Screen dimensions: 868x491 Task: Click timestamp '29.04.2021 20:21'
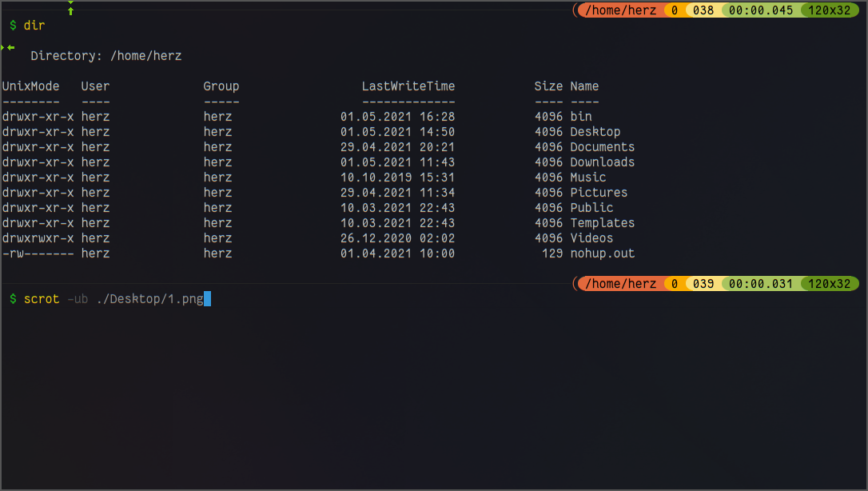pyautogui.click(x=397, y=147)
